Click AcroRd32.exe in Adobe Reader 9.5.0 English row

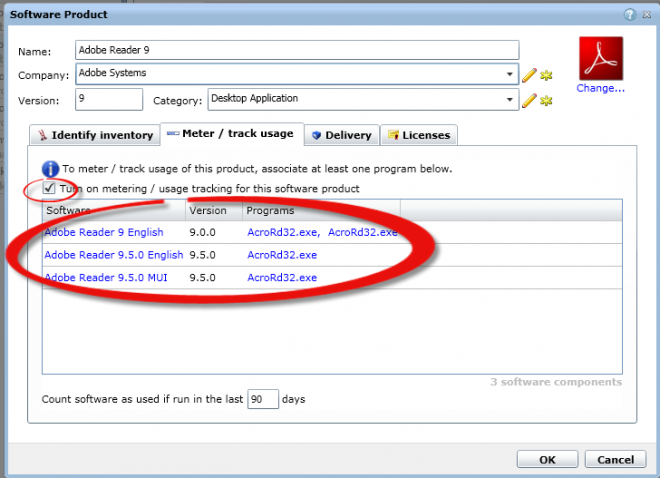(282, 255)
